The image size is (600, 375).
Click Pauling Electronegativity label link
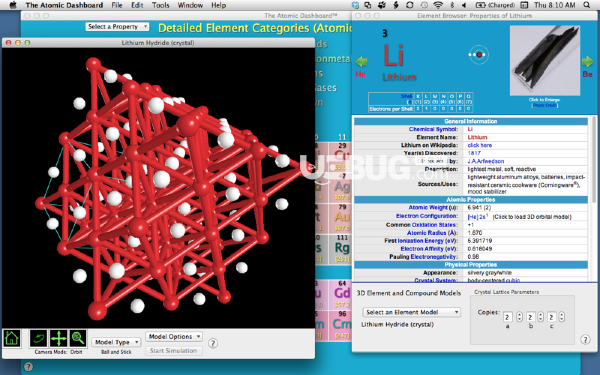tap(423, 257)
